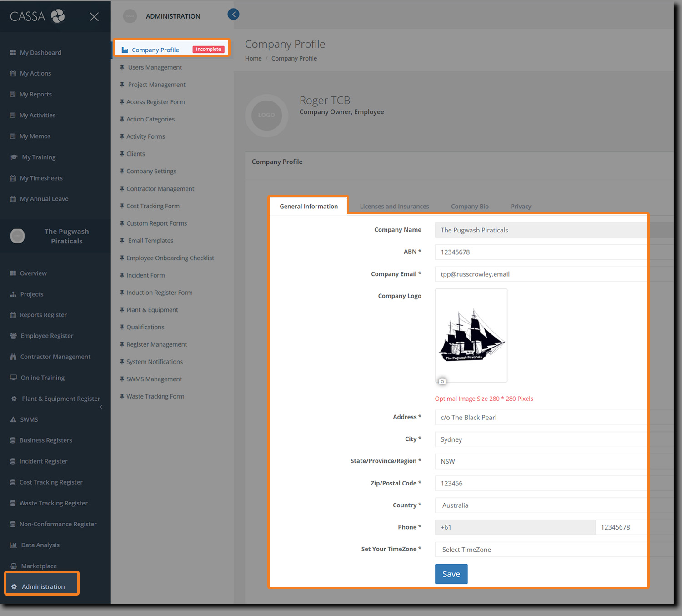This screenshot has height=616, width=682.
Task: Click the Company Email input field
Action: [x=542, y=274]
